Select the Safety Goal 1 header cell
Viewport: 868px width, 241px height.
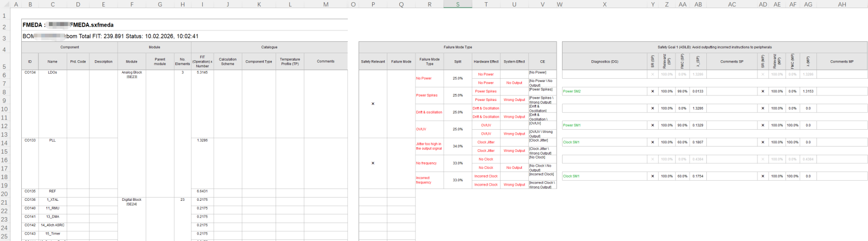[714, 47]
